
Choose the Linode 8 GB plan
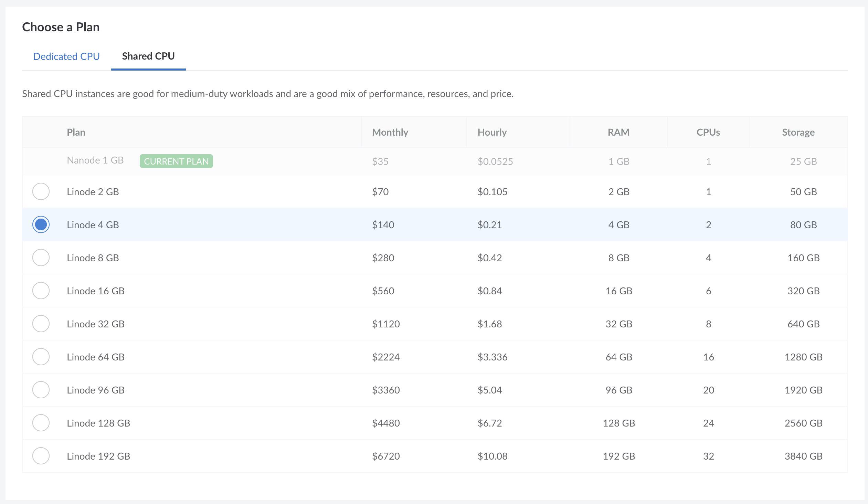pos(41,258)
